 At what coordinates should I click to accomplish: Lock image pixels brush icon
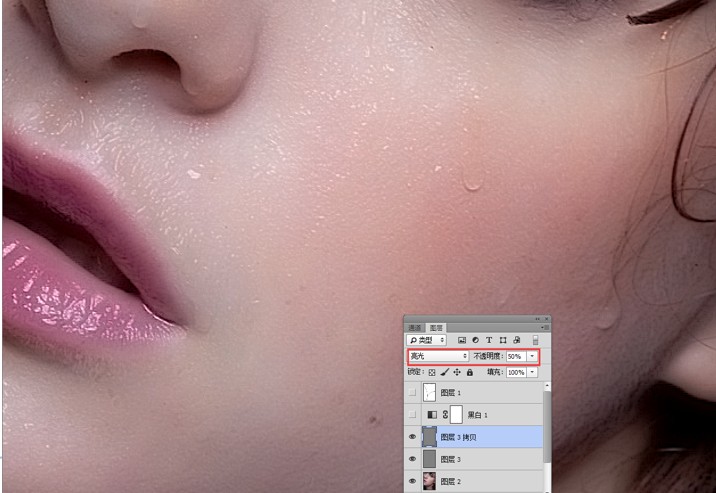tap(444, 372)
